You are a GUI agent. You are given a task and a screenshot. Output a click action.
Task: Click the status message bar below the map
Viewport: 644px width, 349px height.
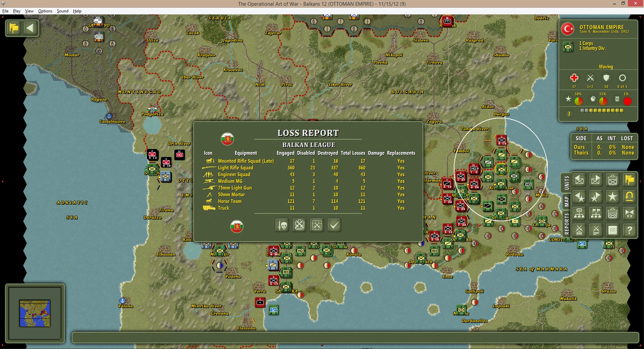click(x=356, y=338)
